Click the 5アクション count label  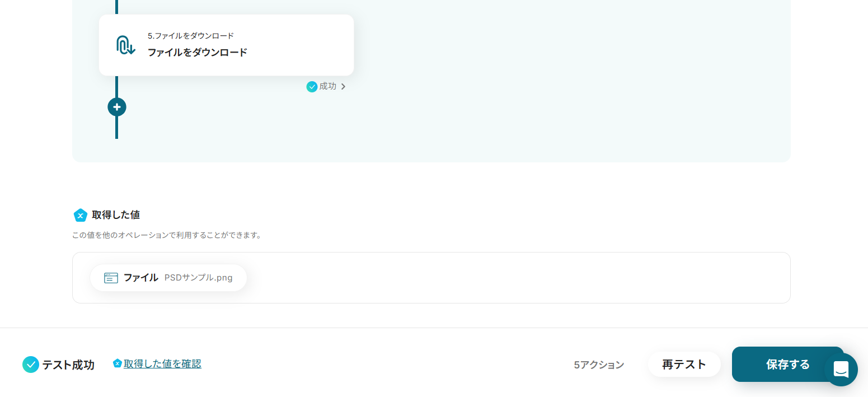point(598,365)
